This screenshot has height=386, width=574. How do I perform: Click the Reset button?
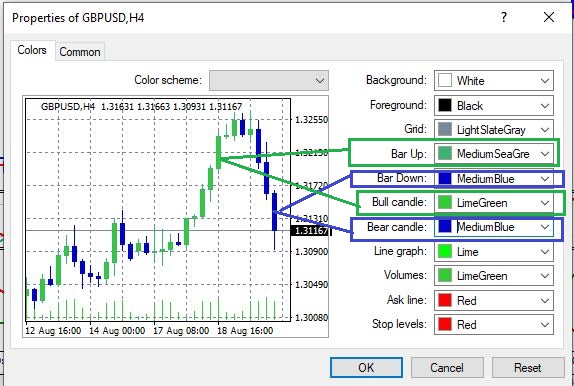point(528,367)
